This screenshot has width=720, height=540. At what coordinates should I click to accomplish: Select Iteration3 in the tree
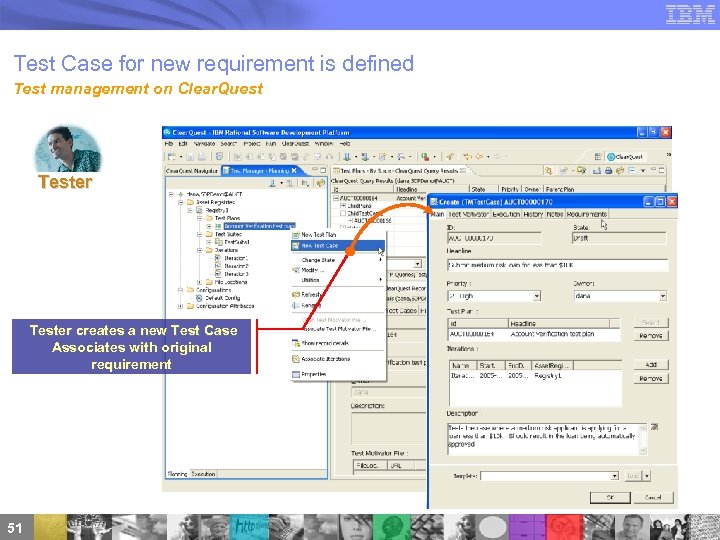[x=236, y=274]
